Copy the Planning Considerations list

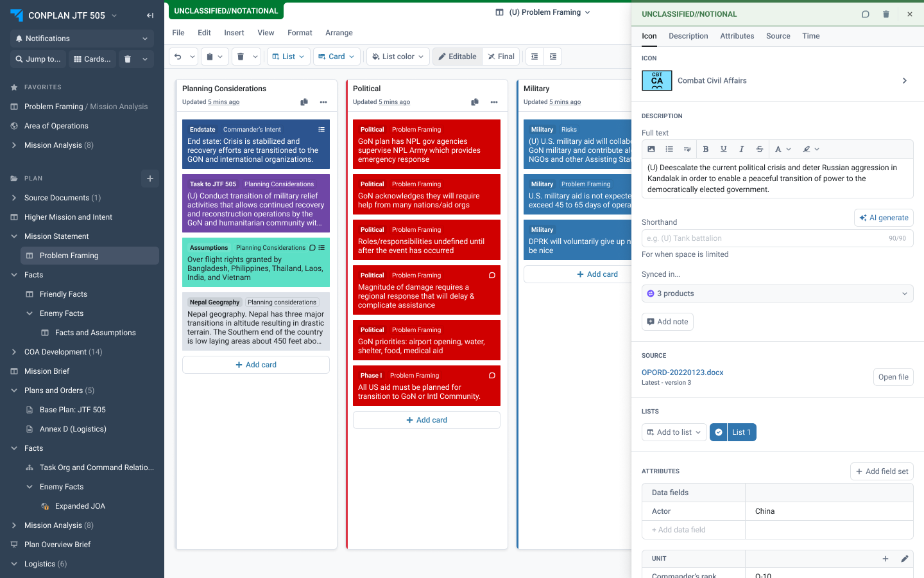(304, 102)
